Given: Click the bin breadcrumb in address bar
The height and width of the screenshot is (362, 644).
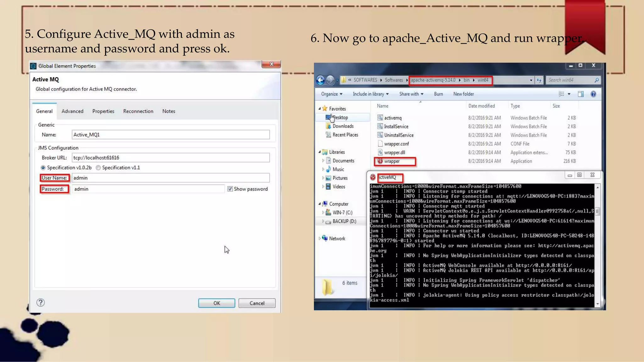Looking at the screenshot, I should (466, 80).
